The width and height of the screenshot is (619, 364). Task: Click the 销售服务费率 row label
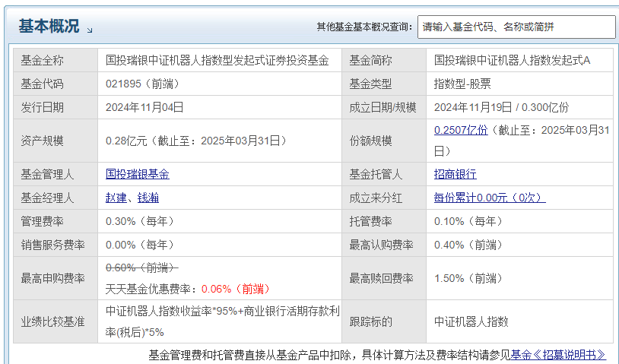[52, 245]
